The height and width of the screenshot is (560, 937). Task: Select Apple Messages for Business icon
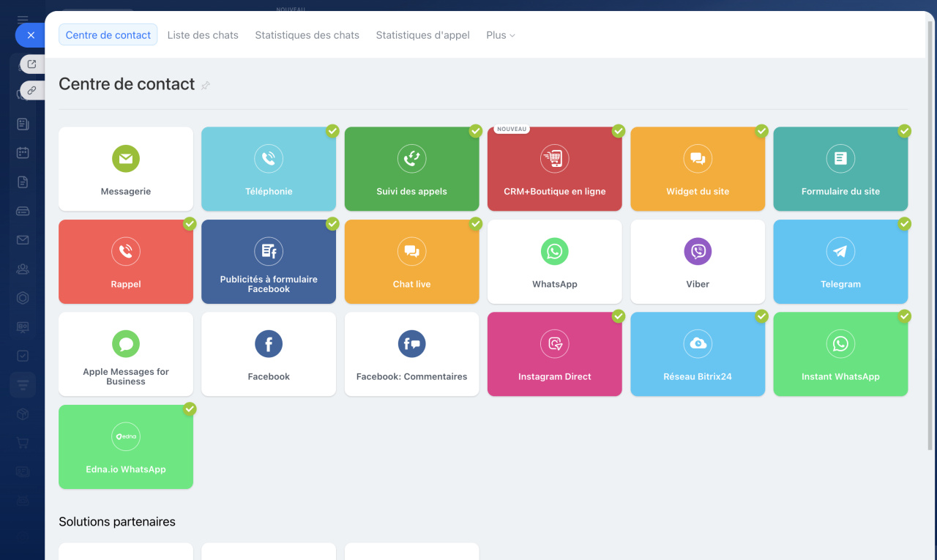126,344
